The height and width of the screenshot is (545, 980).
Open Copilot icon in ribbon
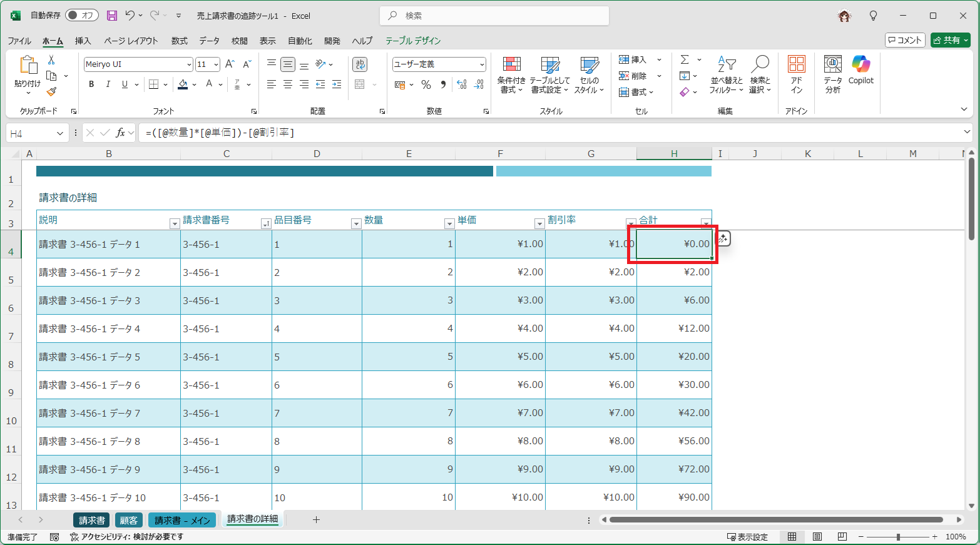861,64
